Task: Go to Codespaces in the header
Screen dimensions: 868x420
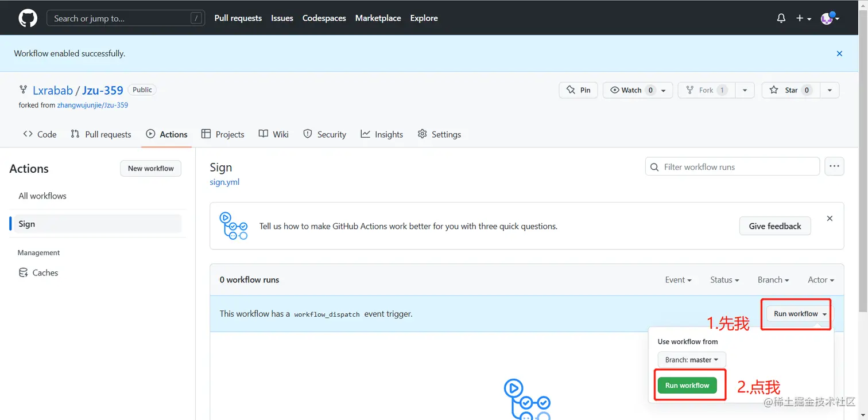Action: [x=324, y=18]
